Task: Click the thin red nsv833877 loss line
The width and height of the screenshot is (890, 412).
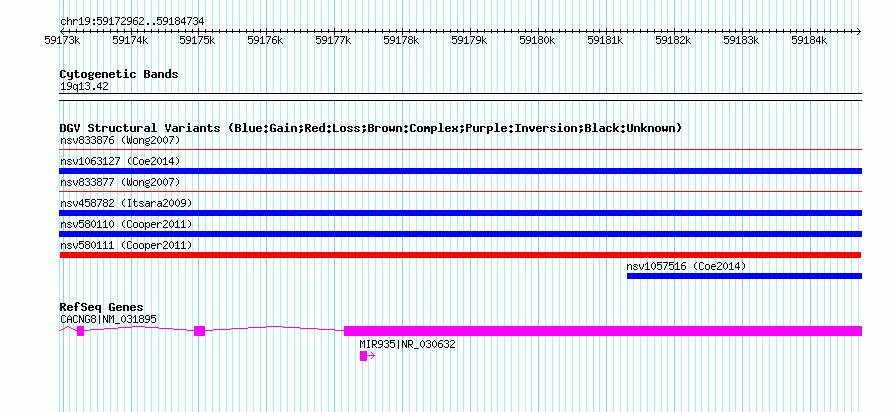Action: point(460,192)
